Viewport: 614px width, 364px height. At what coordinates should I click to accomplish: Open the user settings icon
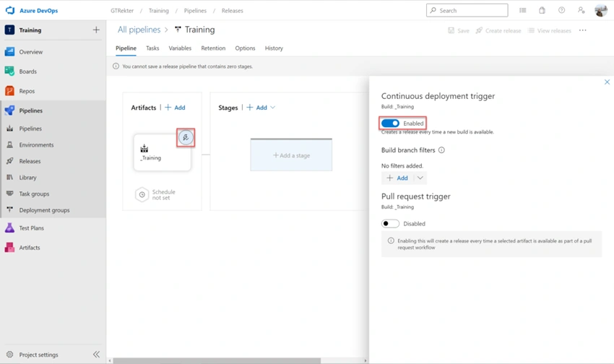click(581, 10)
